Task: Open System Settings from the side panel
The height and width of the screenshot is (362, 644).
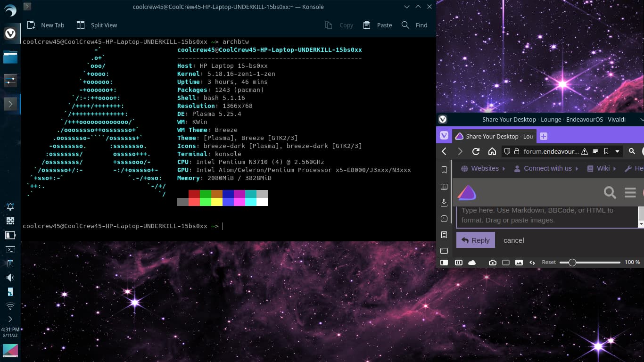Action: (10, 81)
